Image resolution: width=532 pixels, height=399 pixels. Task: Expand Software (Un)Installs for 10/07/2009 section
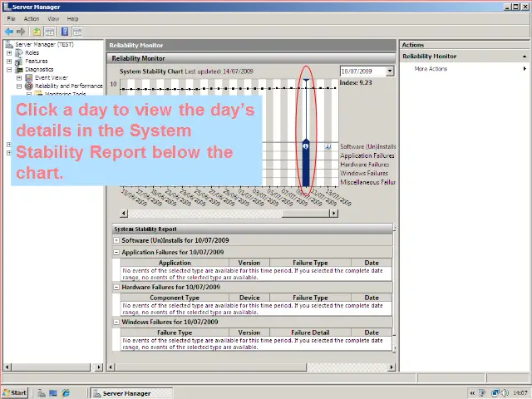pos(116,240)
